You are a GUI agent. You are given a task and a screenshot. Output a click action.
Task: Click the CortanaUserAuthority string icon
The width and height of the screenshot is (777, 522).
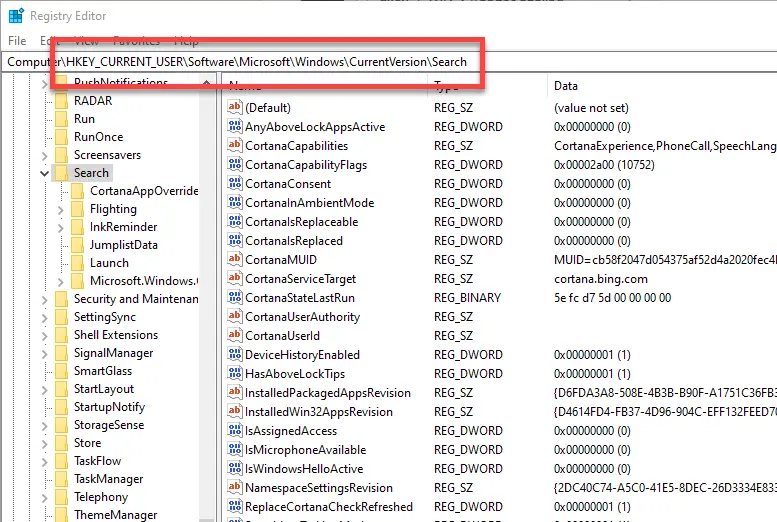pyautogui.click(x=234, y=316)
